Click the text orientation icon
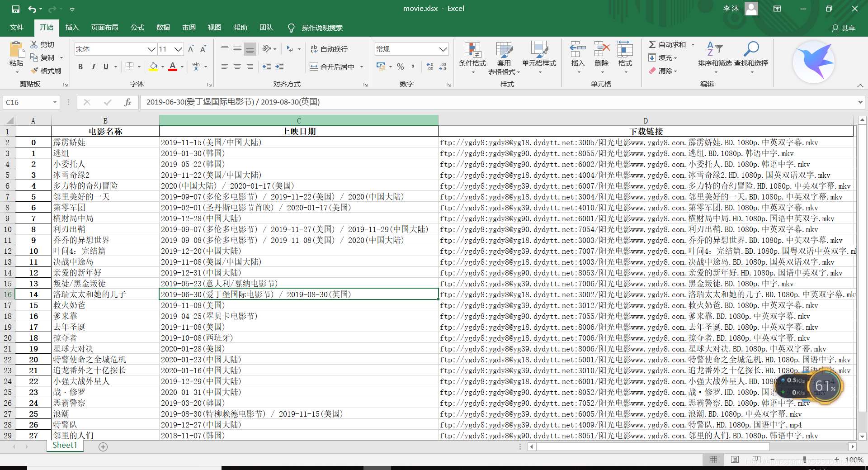The image size is (868, 470). tap(267, 48)
